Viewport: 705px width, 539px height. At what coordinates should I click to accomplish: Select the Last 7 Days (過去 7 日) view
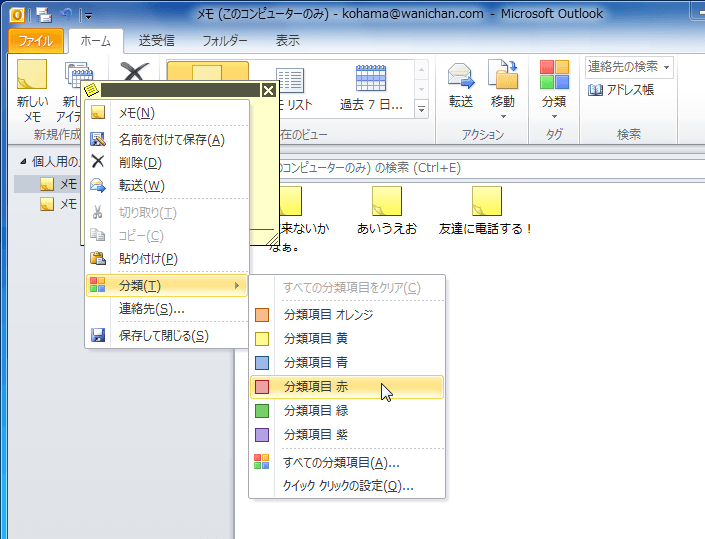point(371,89)
